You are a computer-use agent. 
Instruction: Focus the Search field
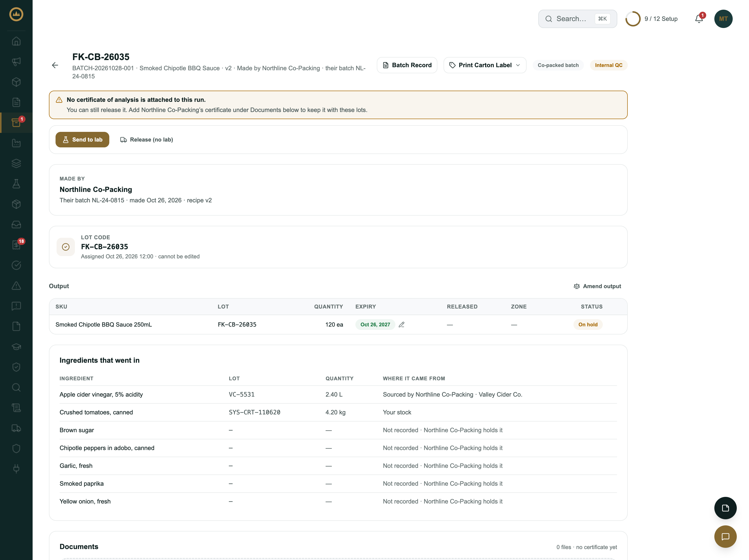pyautogui.click(x=578, y=19)
